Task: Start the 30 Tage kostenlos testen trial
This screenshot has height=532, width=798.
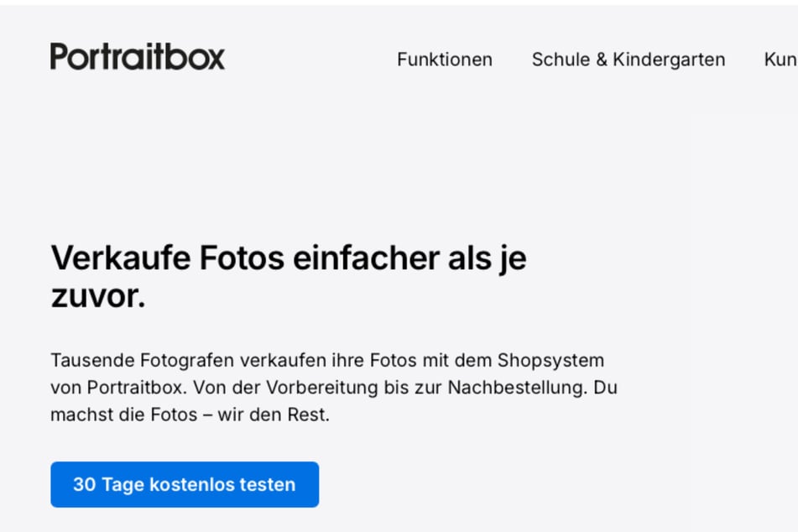Action: coord(185,484)
